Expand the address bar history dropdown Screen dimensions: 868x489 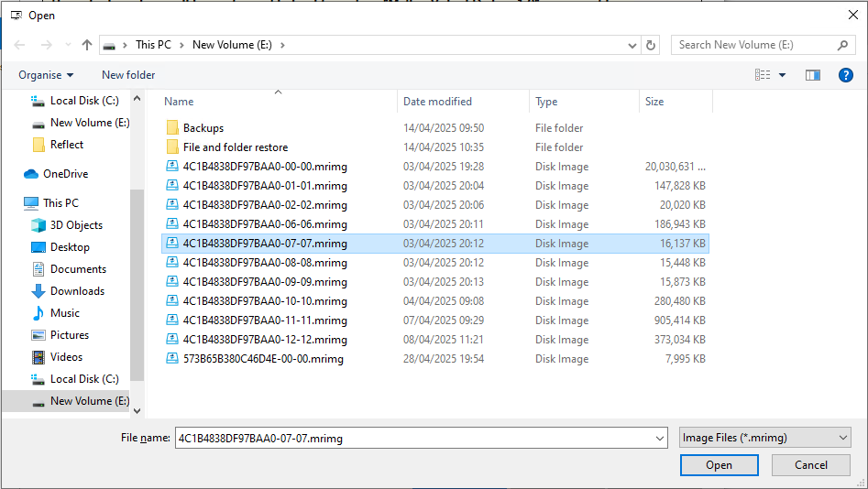(x=632, y=45)
